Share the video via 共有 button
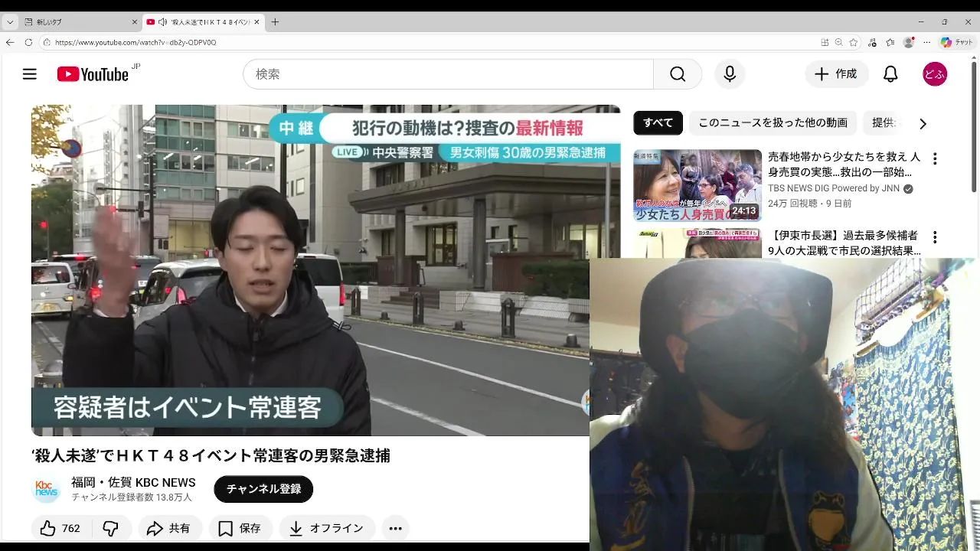 click(x=169, y=528)
